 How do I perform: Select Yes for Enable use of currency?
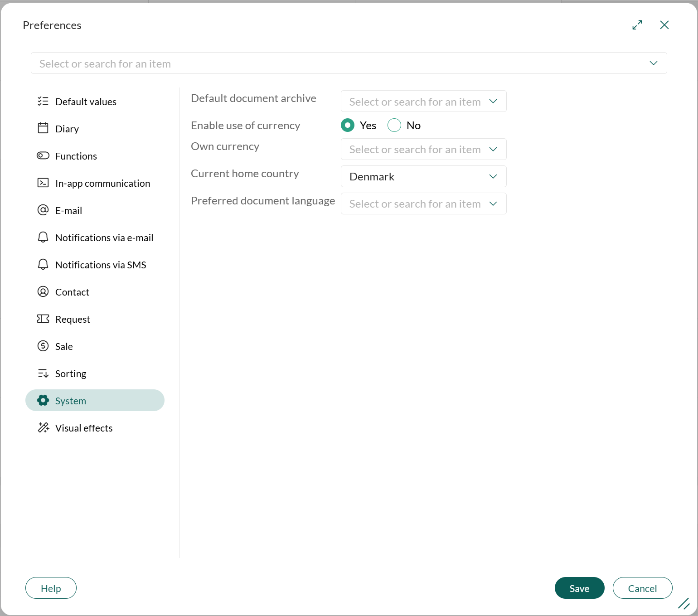coord(348,125)
